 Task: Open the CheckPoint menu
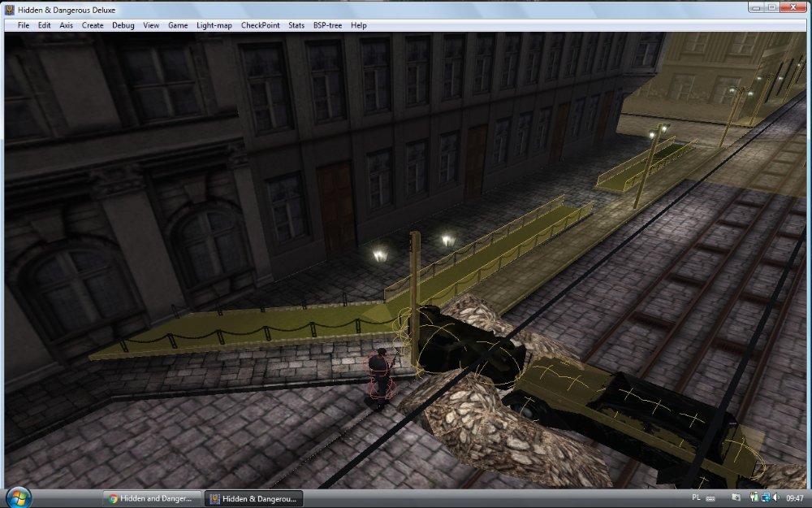tap(260, 25)
